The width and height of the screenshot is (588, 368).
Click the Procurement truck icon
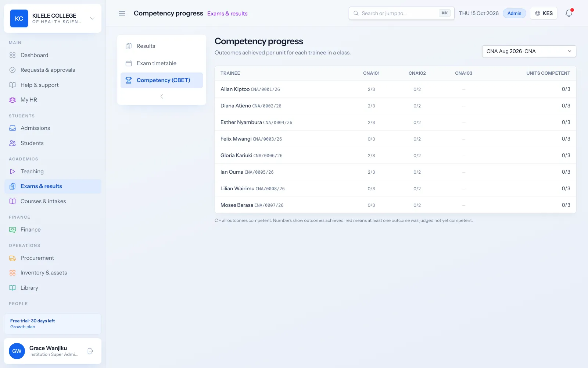pyautogui.click(x=12, y=258)
